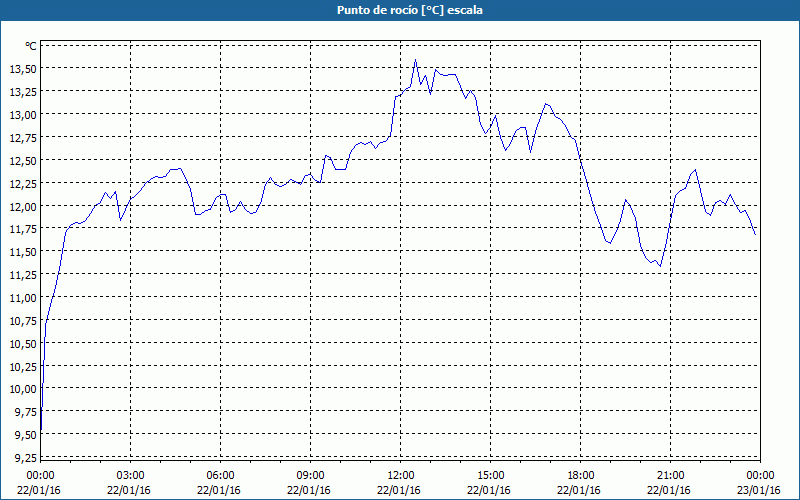Click the 09:00 time axis label
800x500 pixels.
tap(310, 476)
